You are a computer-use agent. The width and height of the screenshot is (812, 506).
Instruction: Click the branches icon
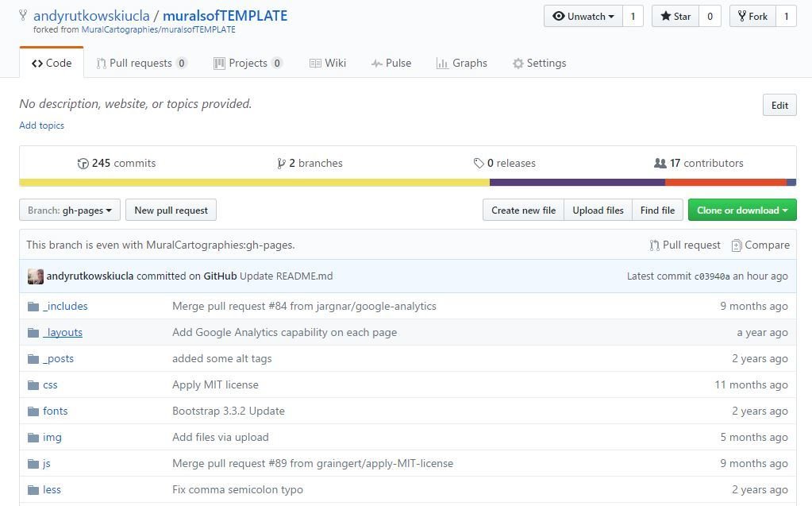point(281,164)
